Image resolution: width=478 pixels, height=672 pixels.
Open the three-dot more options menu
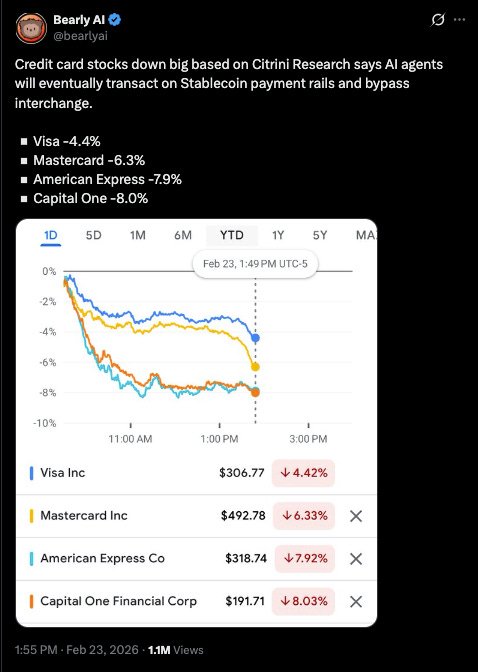coord(460,20)
